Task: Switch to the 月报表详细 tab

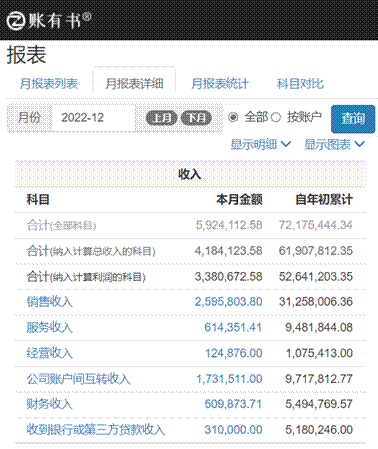Action: click(x=134, y=83)
